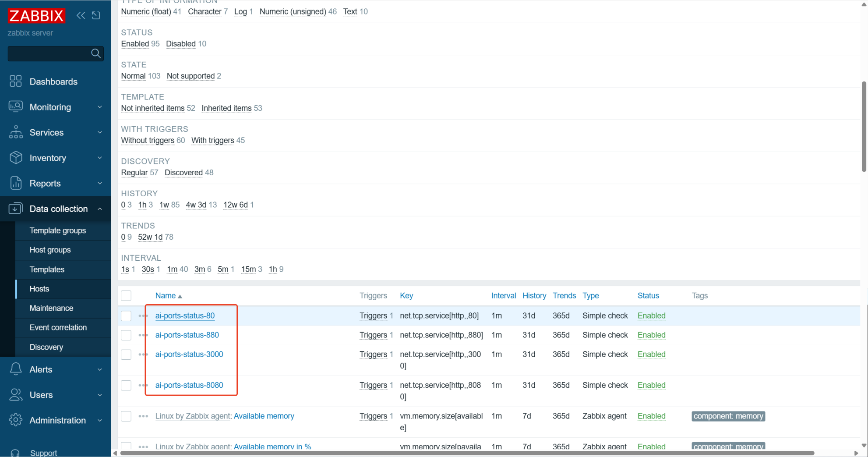This screenshot has width=868, height=457.
Task: Expand the Alerts menu chevron
Action: point(100,369)
